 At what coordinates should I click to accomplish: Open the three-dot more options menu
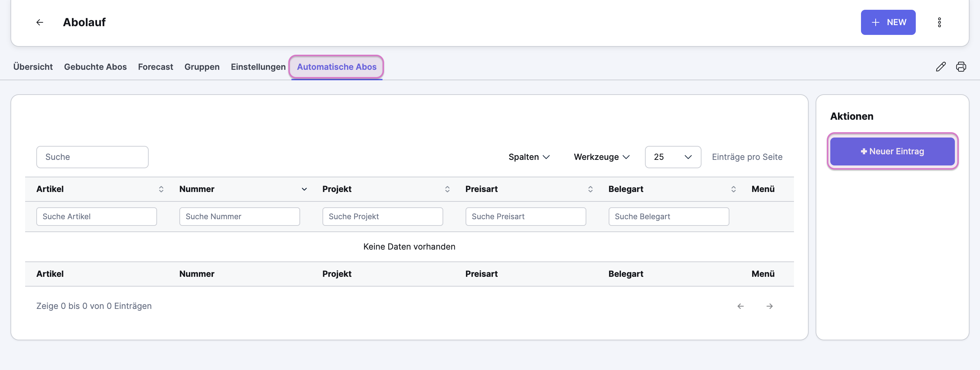(939, 22)
